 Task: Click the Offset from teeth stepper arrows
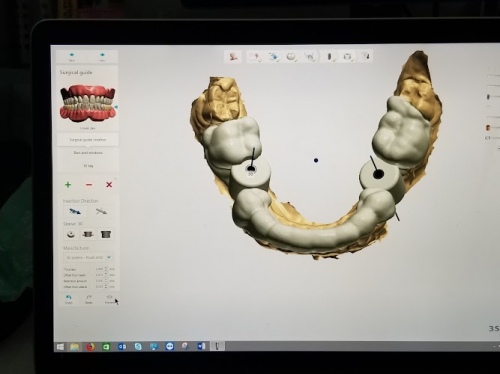(x=106, y=275)
